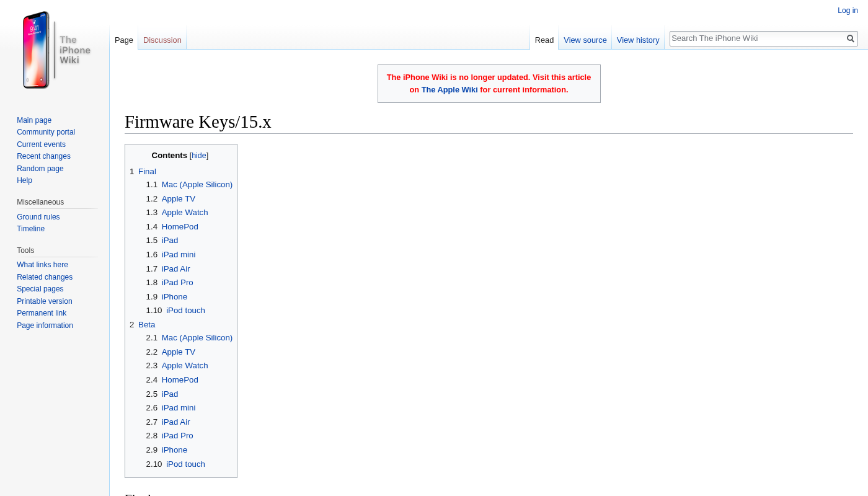Jump to Final iPhone section 1.9

tap(174, 297)
